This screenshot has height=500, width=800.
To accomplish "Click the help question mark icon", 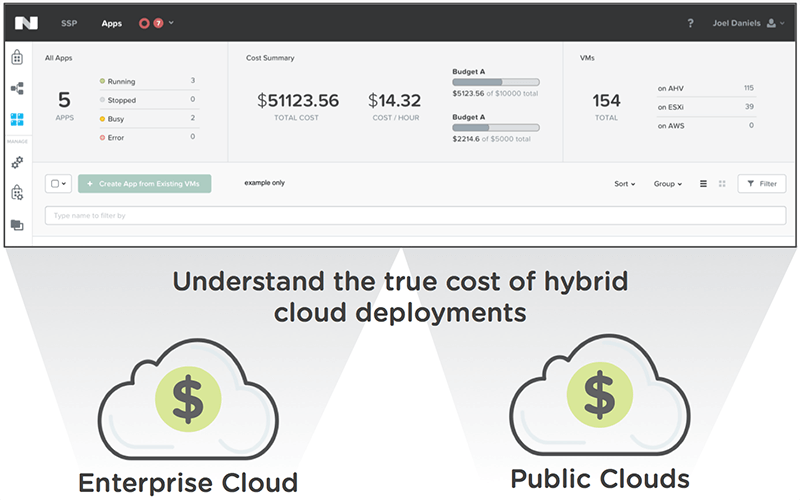I will [x=690, y=23].
